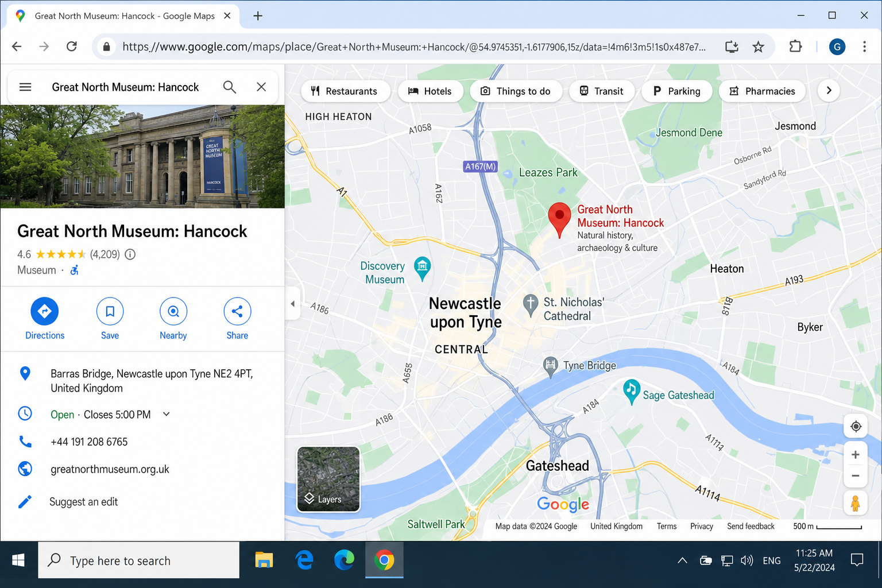Zoom out with the minus button

pos(856,476)
